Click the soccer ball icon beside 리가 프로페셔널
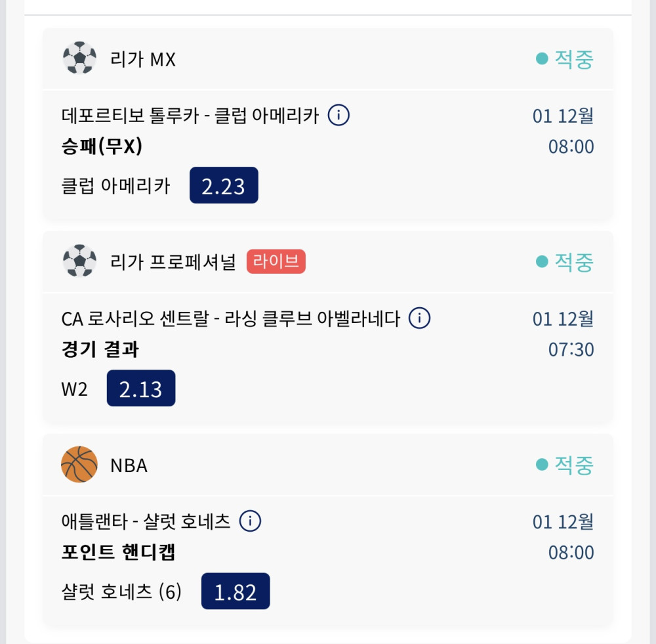Viewport: 656px width, 644px height. pyautogui.click(x=79, y=261)
